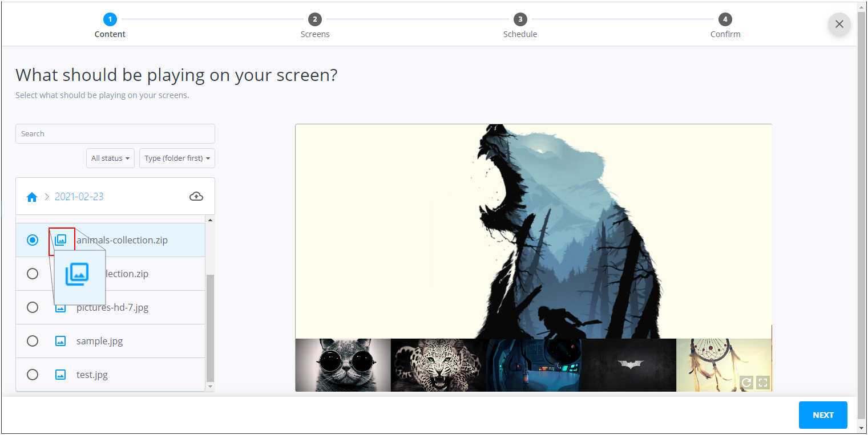Click the snarling leopard thumbnail
868x435 pixels.
click(x=438, y=365)
